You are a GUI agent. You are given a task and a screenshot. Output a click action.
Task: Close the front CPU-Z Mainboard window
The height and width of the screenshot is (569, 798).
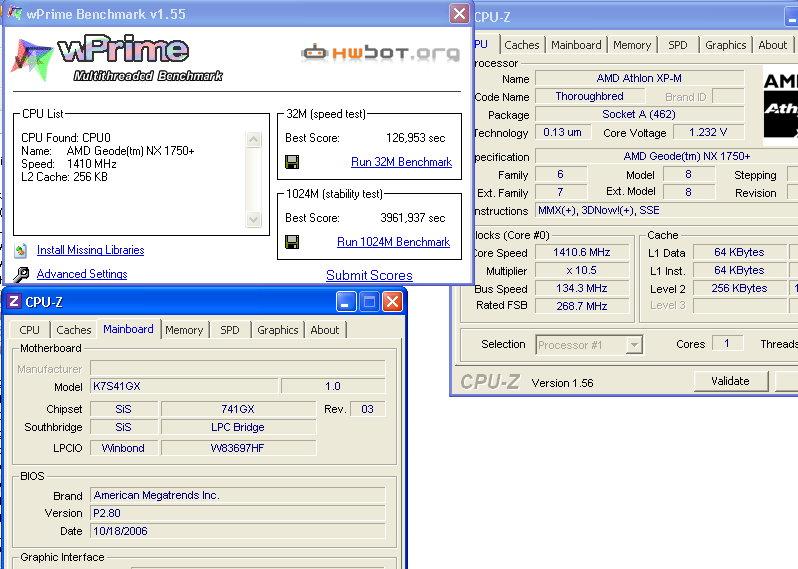[392, 302]
